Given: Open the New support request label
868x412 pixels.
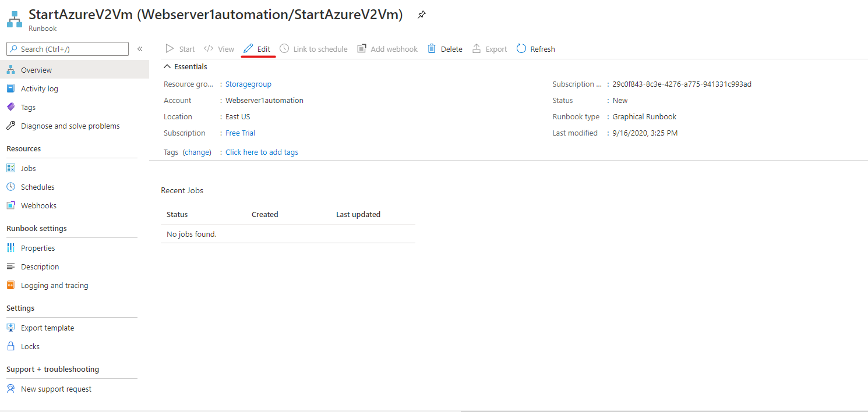Looking at the screenshot, I should coord(57,389).
